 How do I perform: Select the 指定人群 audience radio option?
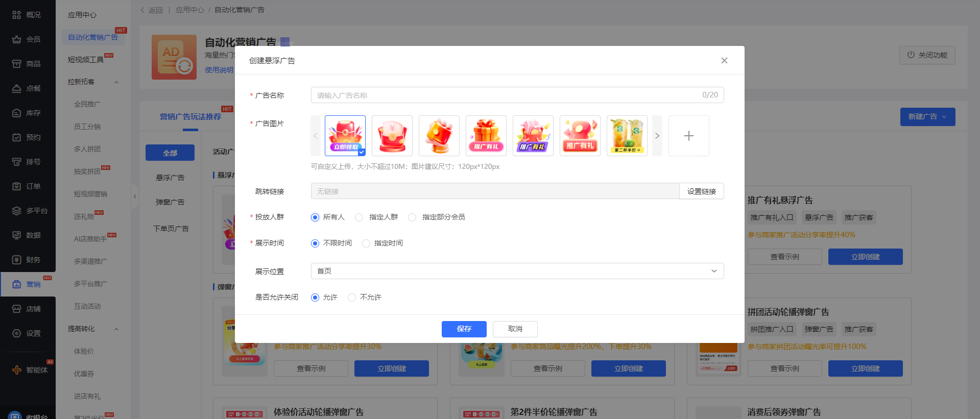point(360,217)
